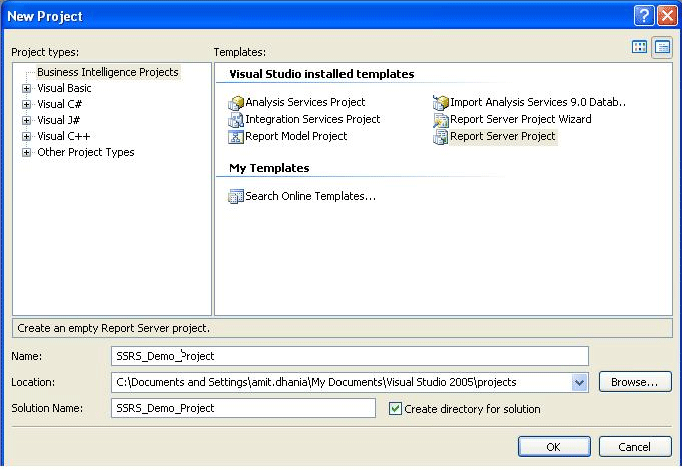The height and width of the screenshot is (470, 682).
Task: Choose Report Server Project template label
Action: pos(503,137)
